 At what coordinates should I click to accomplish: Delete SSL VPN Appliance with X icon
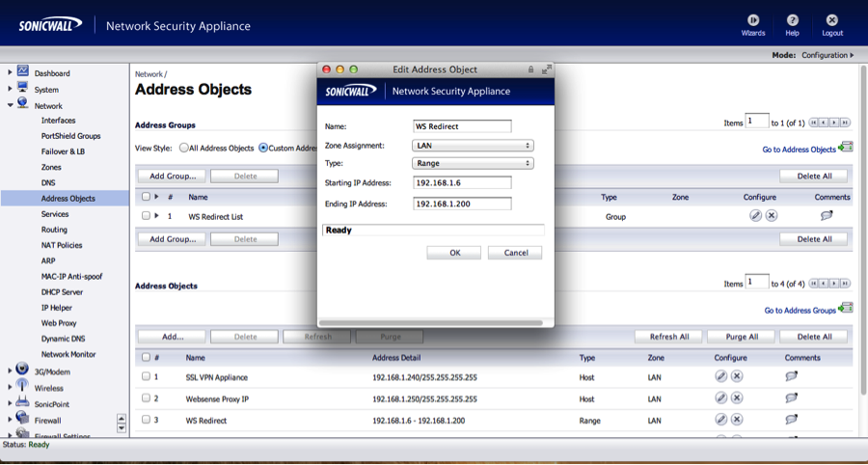click(736, 376)
